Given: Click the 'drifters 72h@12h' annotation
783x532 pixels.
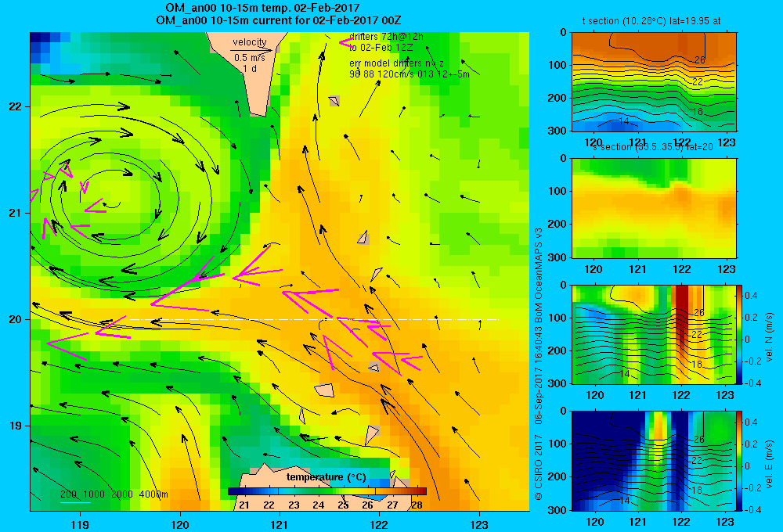Looking at the screenshot, I should tap(386, 37).
